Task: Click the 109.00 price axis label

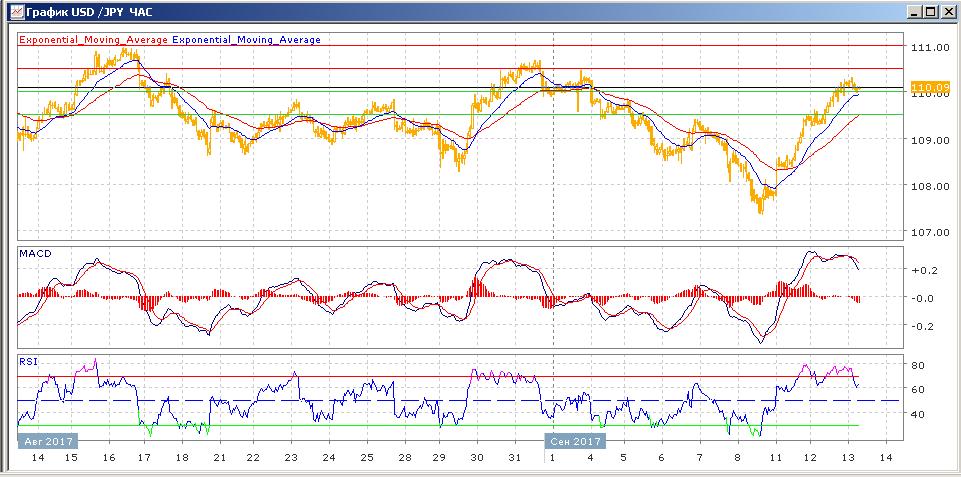Action: click(x=930, y=140)
